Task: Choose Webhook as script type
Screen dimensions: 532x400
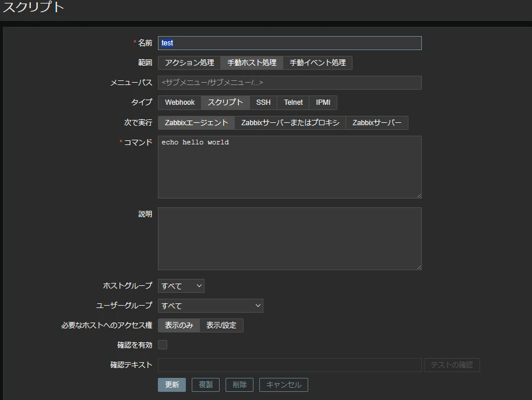Action: (180, 102)
